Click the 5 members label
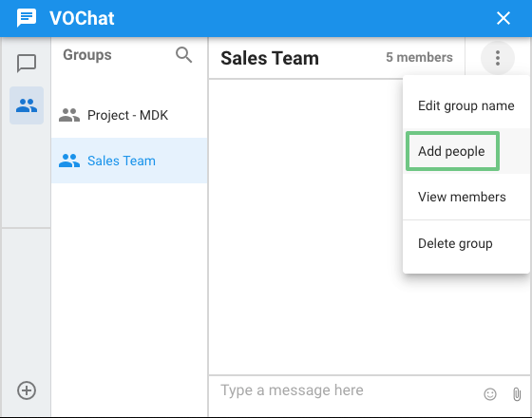The image size is (532, 418). [x=419, y=57]
